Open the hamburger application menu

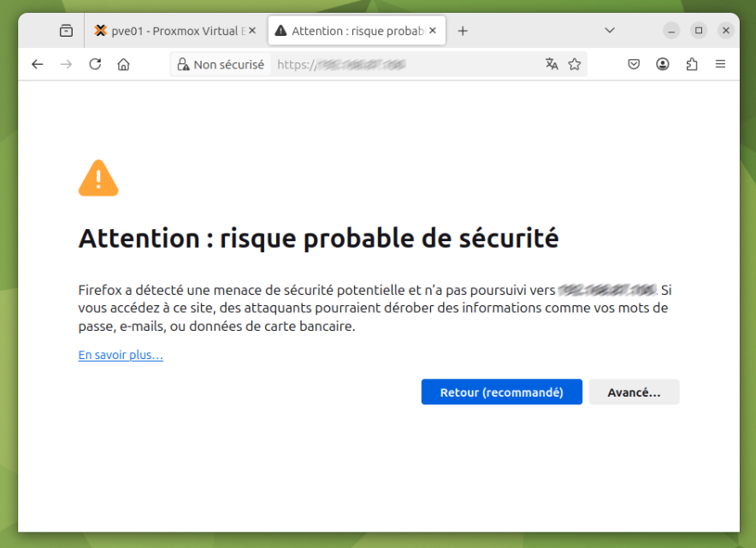pos(720,64)
